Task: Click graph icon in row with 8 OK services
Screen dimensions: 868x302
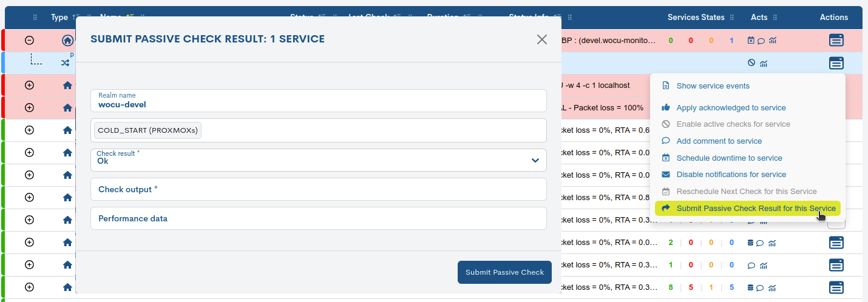Action: point(772,288)
